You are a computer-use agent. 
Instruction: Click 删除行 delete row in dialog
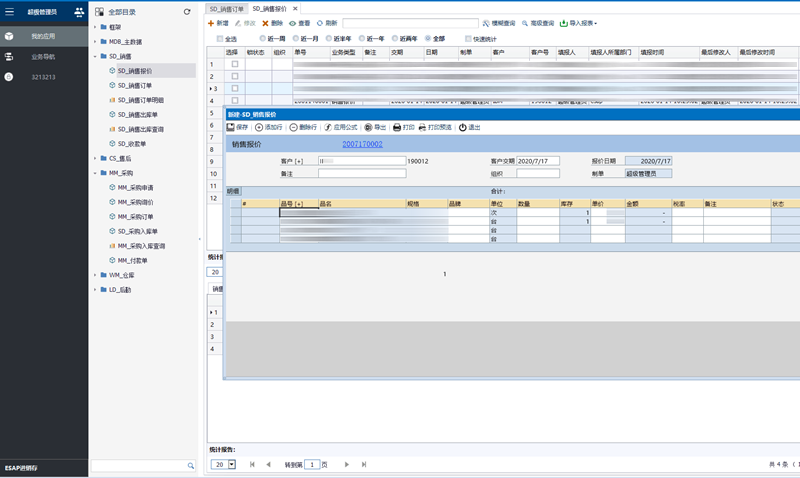[x=303, y=127]
